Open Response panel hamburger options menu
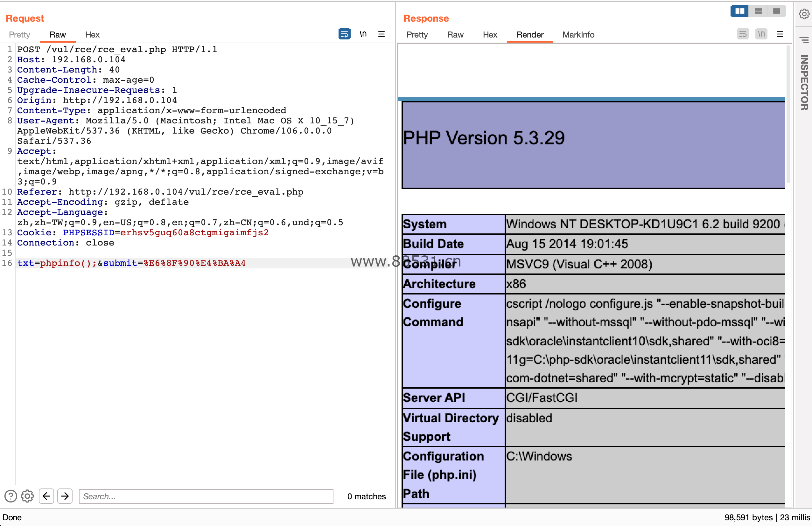This screenshot has height=526, width=812. 780,34
